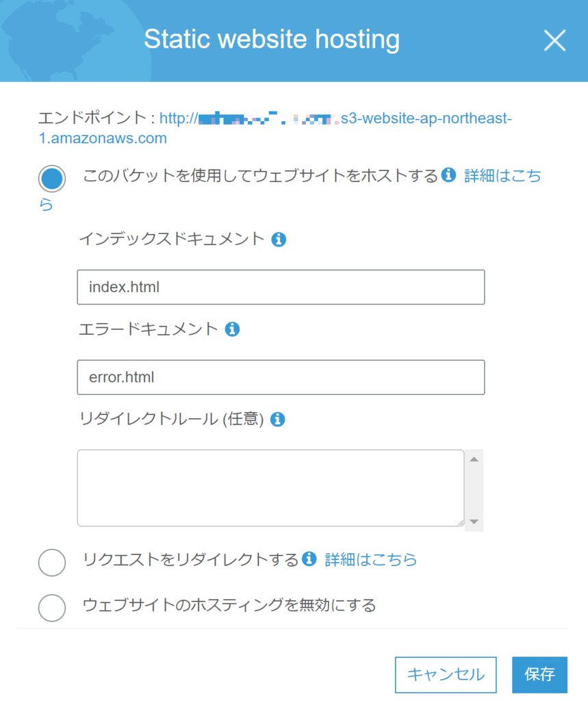Click the info icon beside リクエストをリダイレクトする
The width and height of the screenshot is (588, 701).
pos(307,559)
